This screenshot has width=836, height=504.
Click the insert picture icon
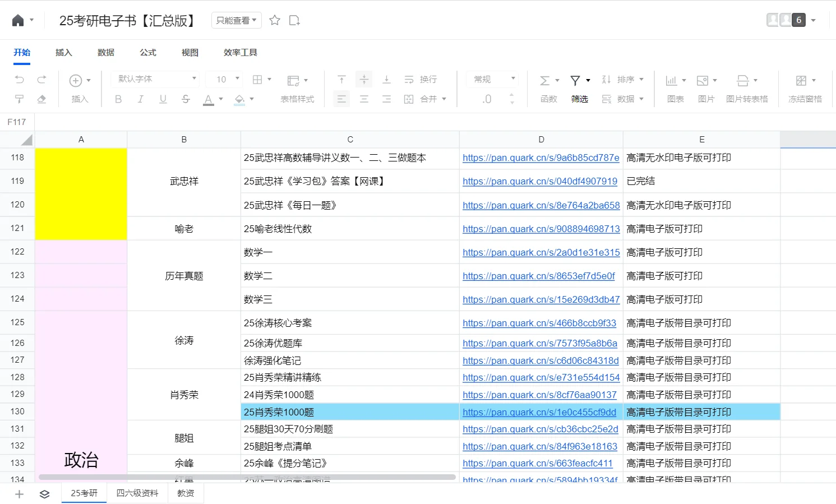point(703,81)
